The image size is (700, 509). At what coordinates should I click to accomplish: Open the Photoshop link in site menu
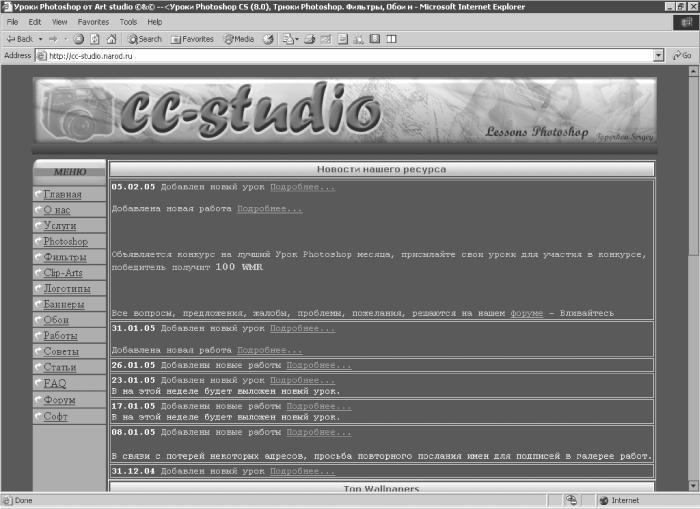pos(65,242)
